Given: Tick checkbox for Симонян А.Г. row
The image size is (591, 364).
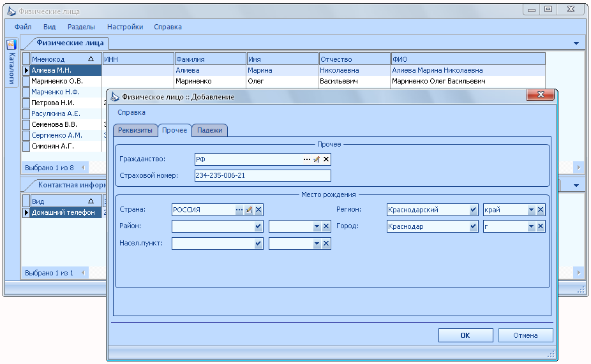Looking at the screenshot, I should (26, 146).
